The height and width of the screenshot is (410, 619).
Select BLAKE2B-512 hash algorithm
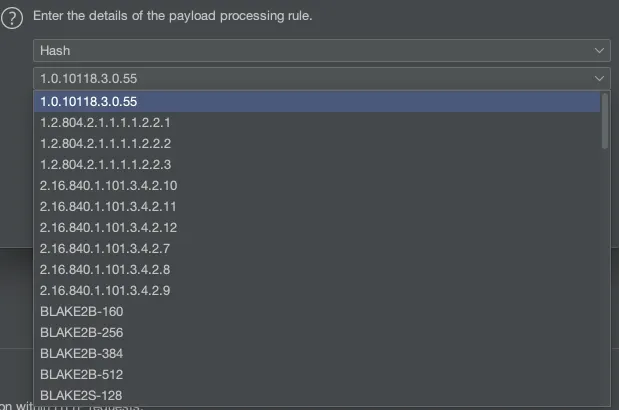pyautogui.click(x=81, y=374)
